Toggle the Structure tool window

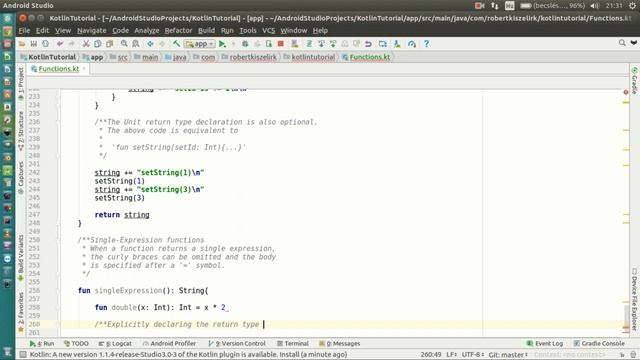tap(21, 131)
